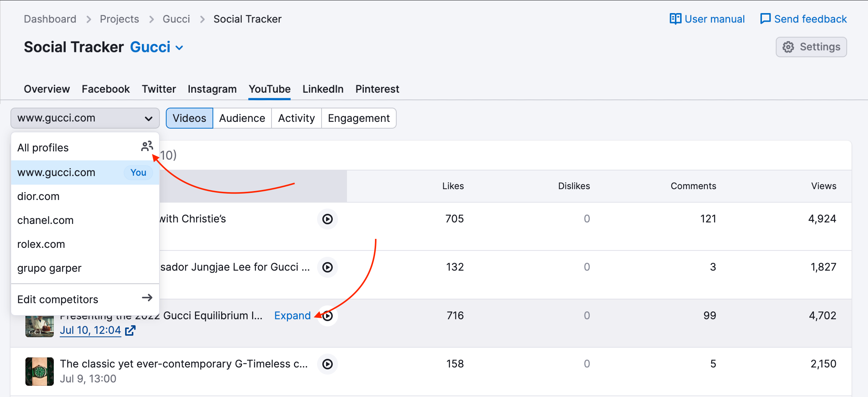The image size is (868, 397).
Task: Go to Gucci breadcrumb
Action: (x=176, y=19)
